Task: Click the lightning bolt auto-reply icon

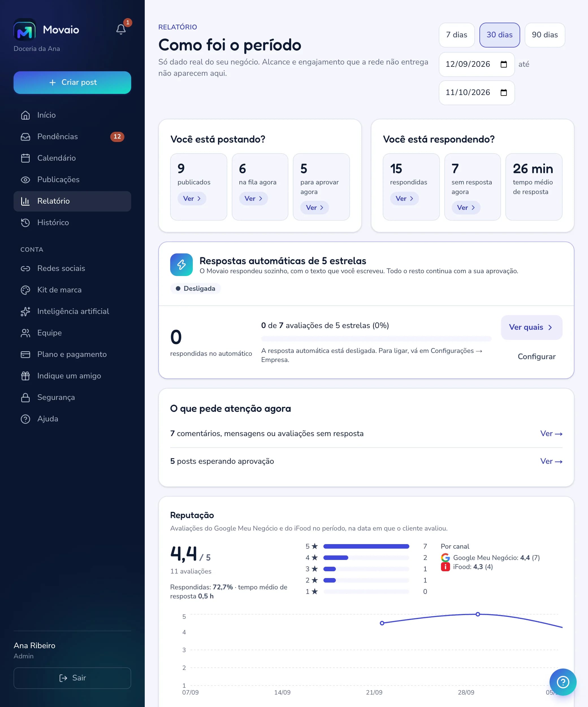Action: point(181,265)
